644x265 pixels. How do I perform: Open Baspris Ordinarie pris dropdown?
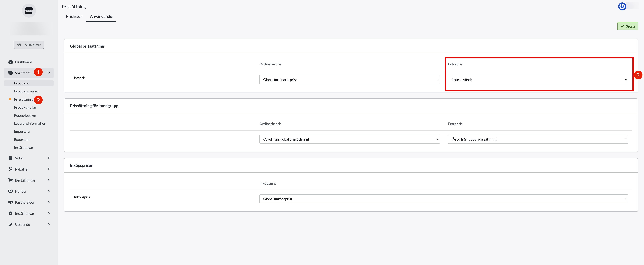coord(349,80)
